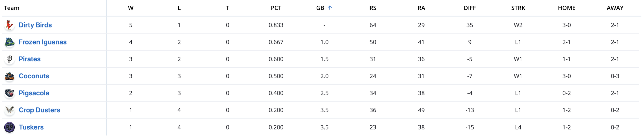Image resolution: width=644 pixels, height=140 pixels.
Task: Click the Coconuts team logo
Action: (10, 76)
